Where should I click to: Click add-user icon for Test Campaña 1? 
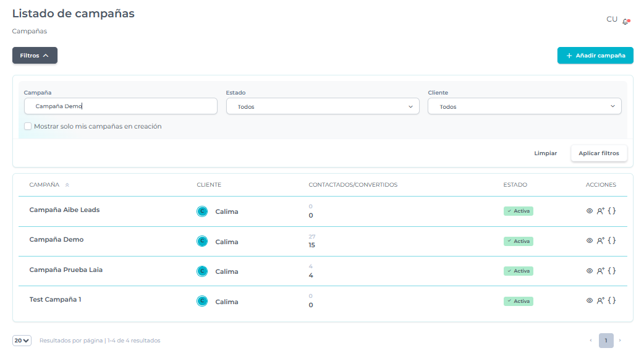click(x=600, y=300)
